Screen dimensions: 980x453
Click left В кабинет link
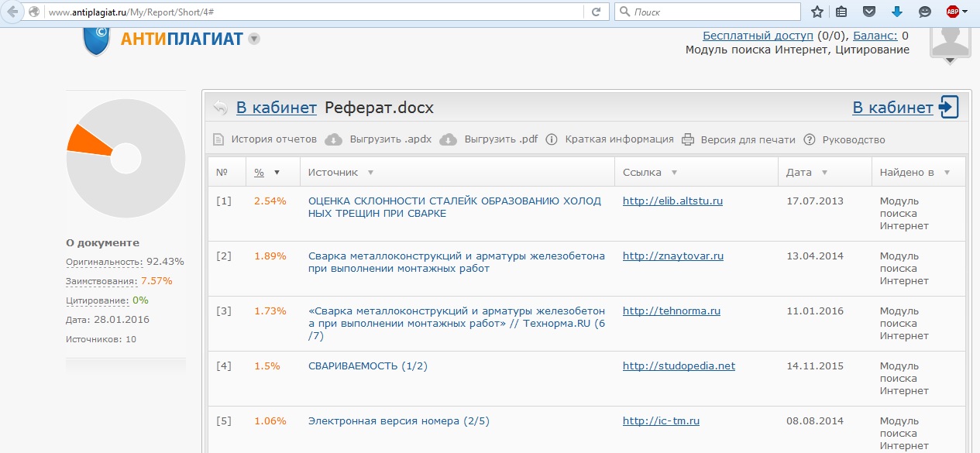[277, 108]
